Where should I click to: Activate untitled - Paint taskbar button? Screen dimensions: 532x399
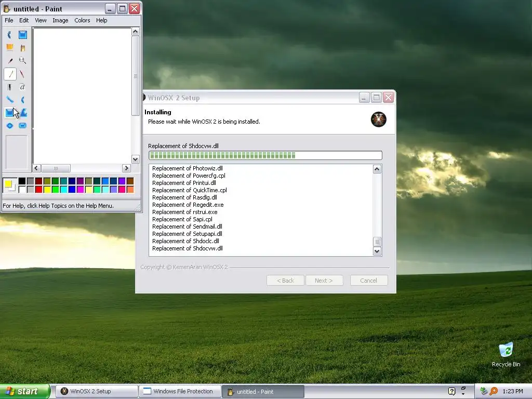263,391
